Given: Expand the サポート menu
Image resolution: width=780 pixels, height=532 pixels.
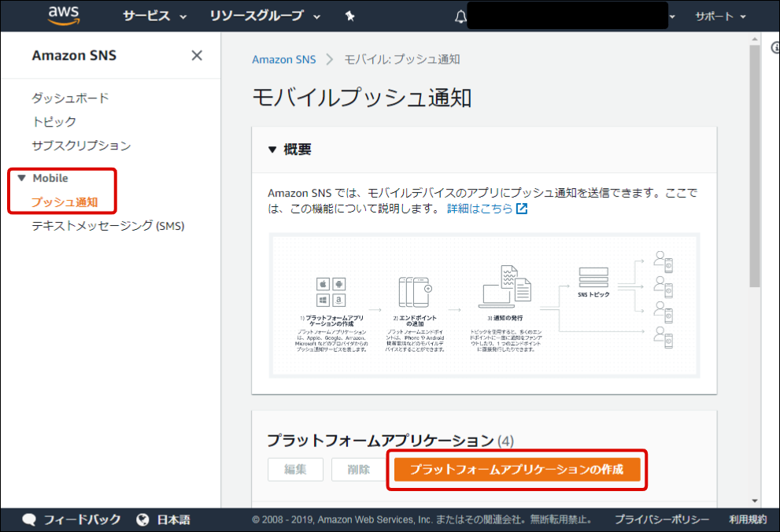Looking at the screenshot, I should [x=719, y=17].
